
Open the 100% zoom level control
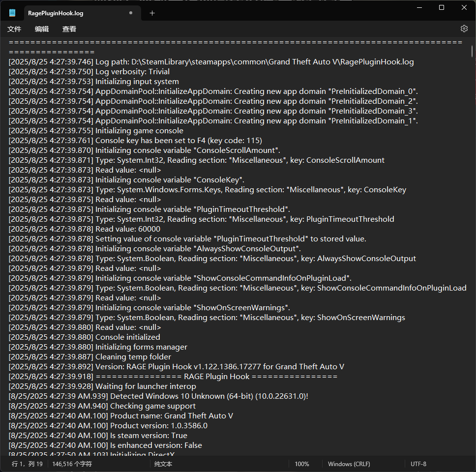coord(302,464)
